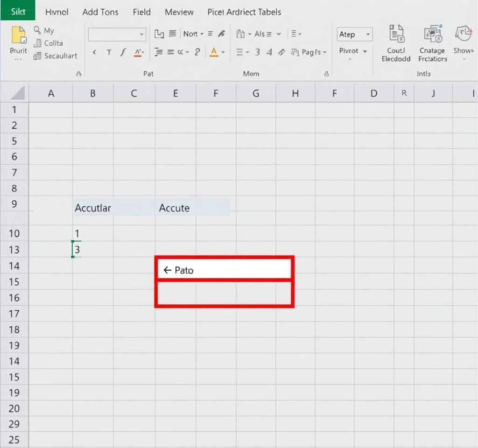Click the My magnifier icon
Screen dimensions: 478x448
coord(38,30)
